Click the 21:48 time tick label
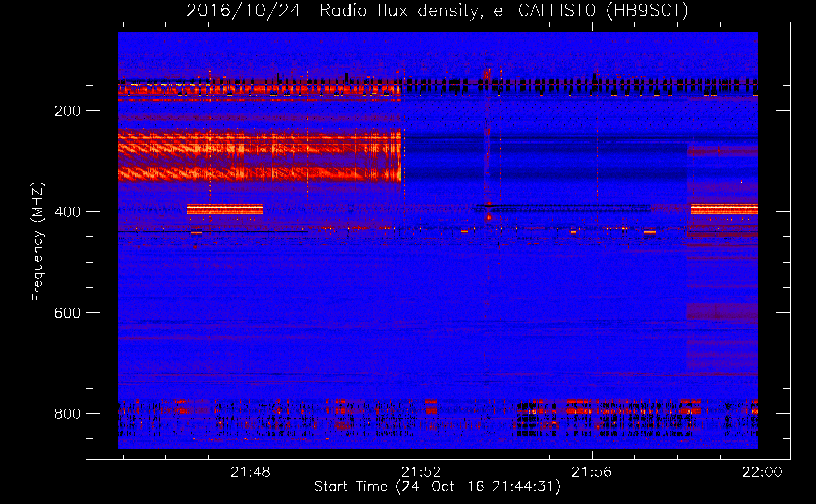The height and width of the screenshot is (504, 816). click(251, 472)
